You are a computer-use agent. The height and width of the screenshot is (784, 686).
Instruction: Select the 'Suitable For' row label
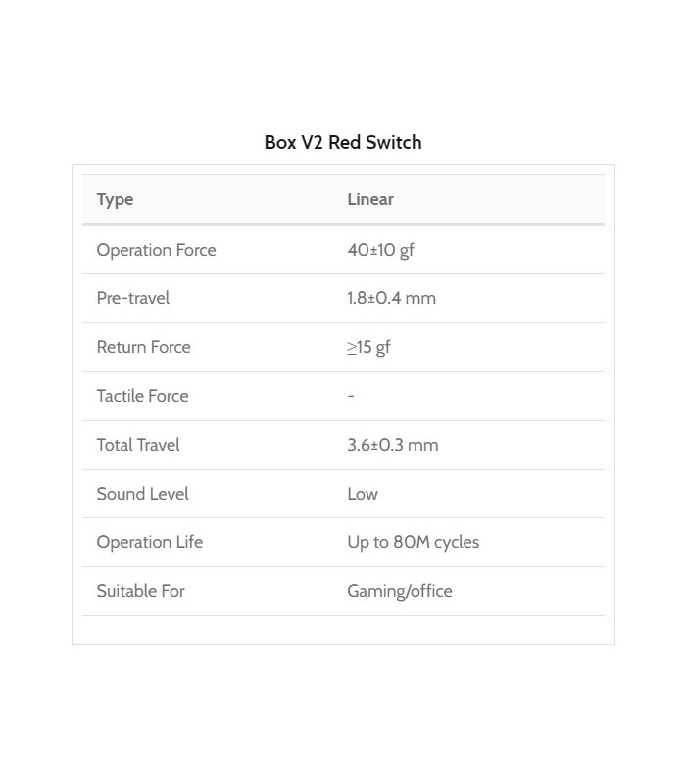point(140,591)
